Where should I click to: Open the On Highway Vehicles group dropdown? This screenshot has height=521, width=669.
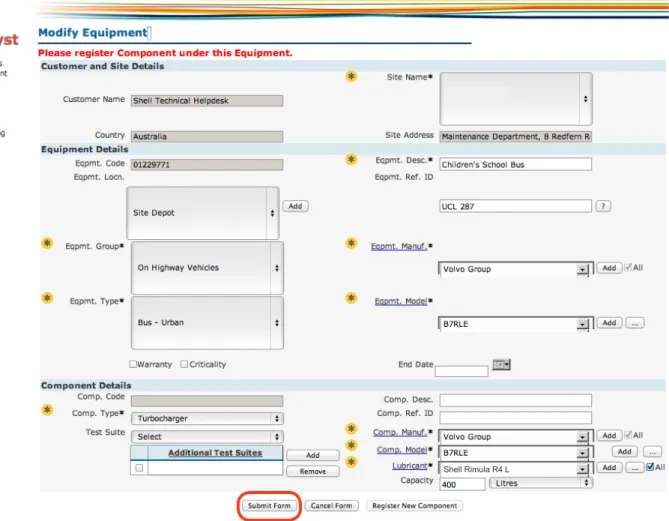click(x=207, y=268)
